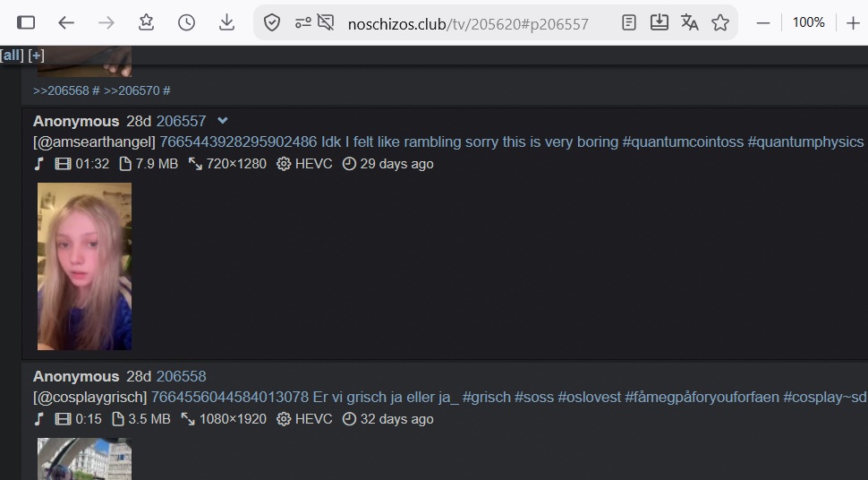Click the blonde girl video thumbnail
This screenshot has height=480, width=868.
[x=85, y=267]
